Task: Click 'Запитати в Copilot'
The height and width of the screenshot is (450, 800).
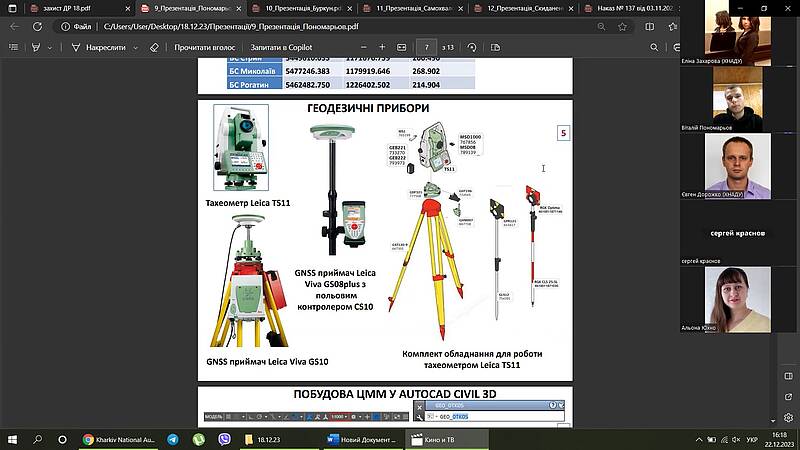Action: point(281,47)
